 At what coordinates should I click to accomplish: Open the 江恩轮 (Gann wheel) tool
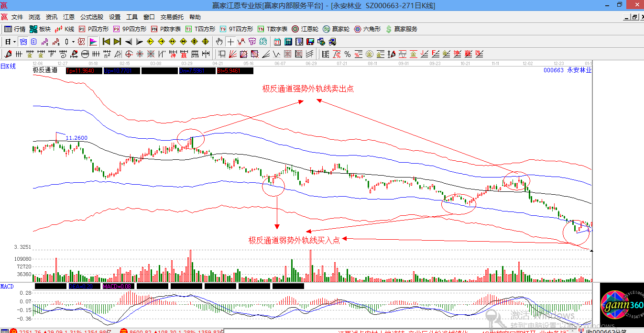[305, 29]
